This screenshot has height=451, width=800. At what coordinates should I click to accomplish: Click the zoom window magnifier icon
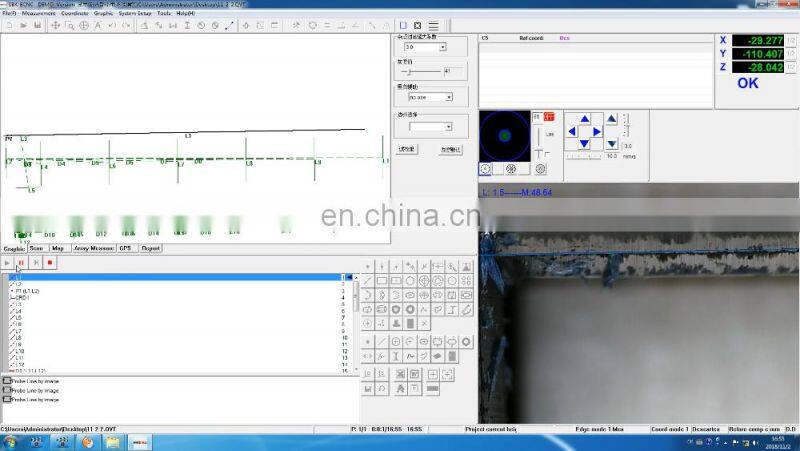pyautogui.click(x=69, y=25)
